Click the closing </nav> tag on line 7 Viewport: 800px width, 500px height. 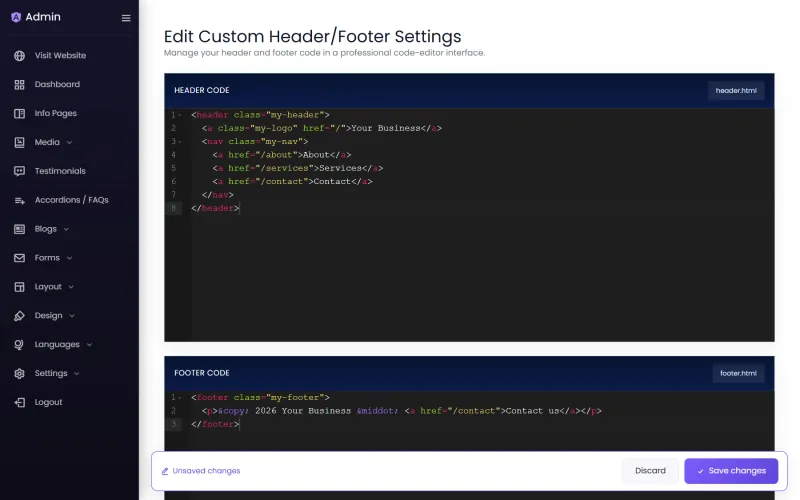point(217,195)
